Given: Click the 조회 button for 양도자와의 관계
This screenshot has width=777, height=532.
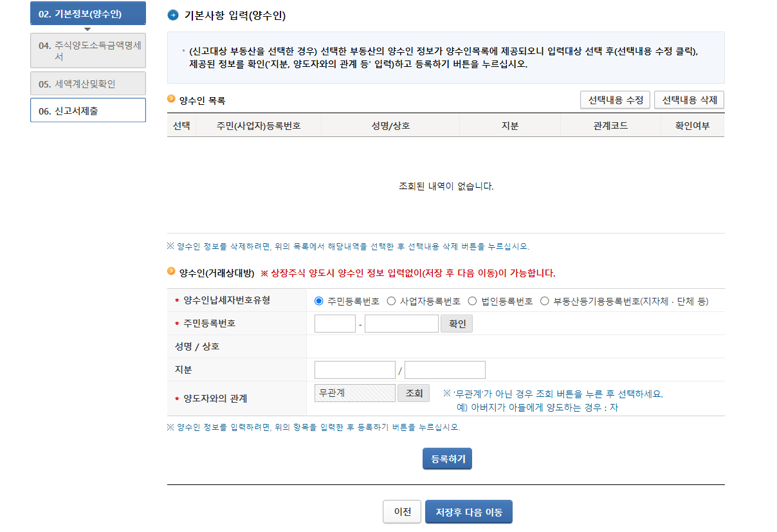Looking at the screenshot, I should 414,392.
